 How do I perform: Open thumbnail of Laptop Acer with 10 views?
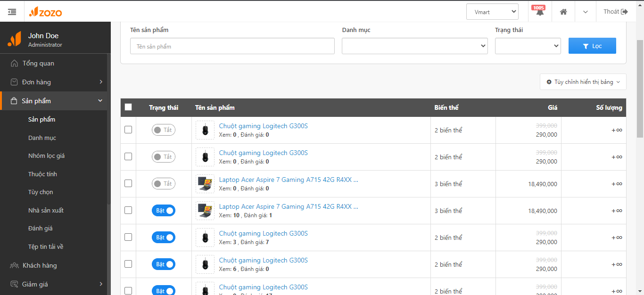[x=205, y=211]
